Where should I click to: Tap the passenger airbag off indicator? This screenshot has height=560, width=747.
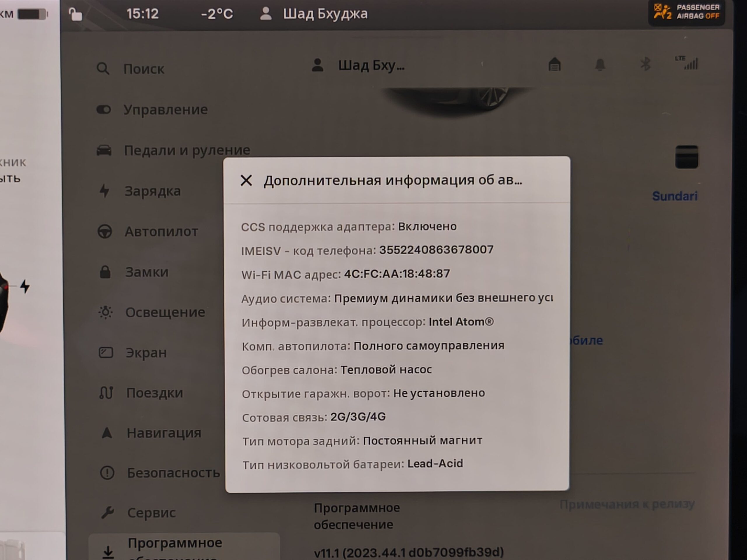[x=686, y=12]
